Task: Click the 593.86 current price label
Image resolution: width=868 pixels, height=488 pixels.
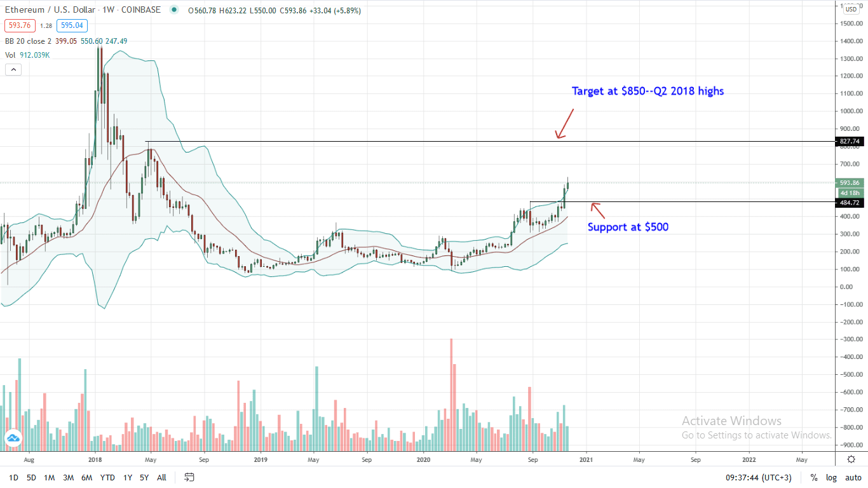Action: (849, 183)
